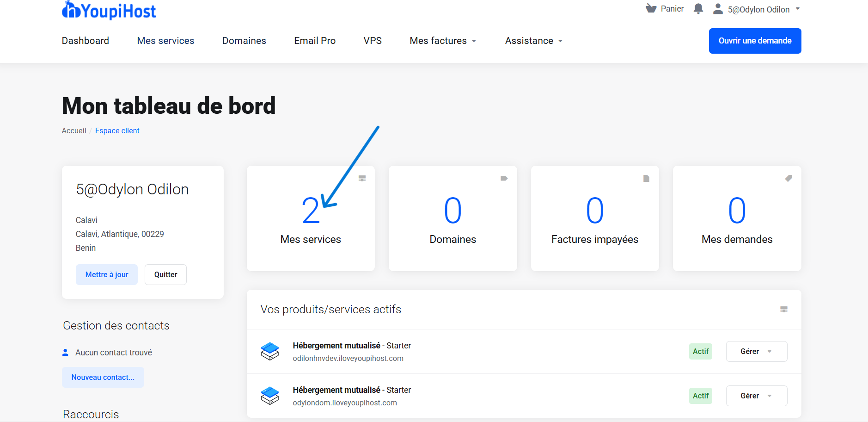868x422 pixels.
Task: Click the contact person icon
Action: (66, 353)
